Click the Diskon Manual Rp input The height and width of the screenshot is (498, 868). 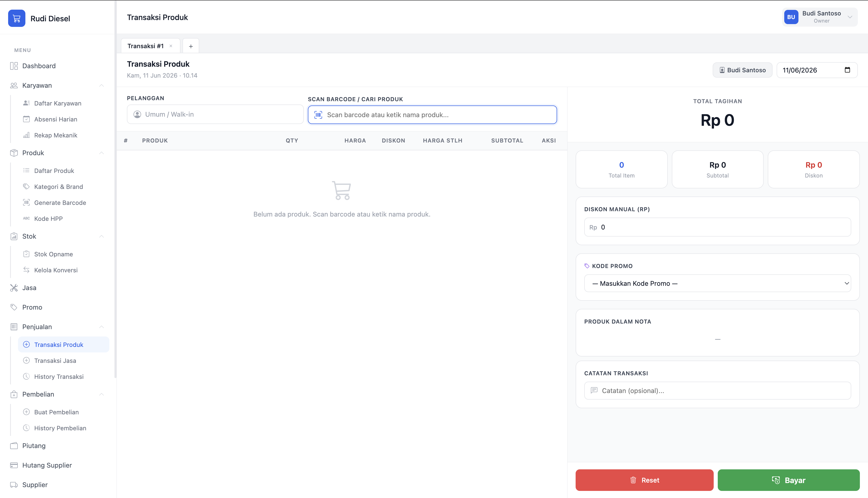[x=717, y=227]
